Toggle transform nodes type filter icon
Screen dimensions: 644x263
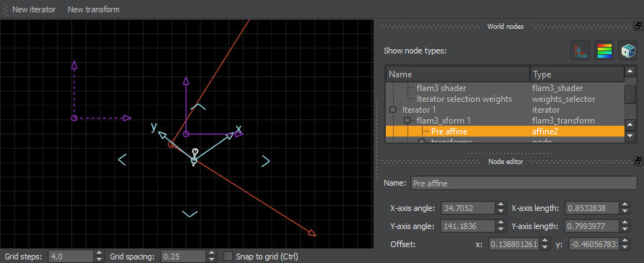(580, 51)
